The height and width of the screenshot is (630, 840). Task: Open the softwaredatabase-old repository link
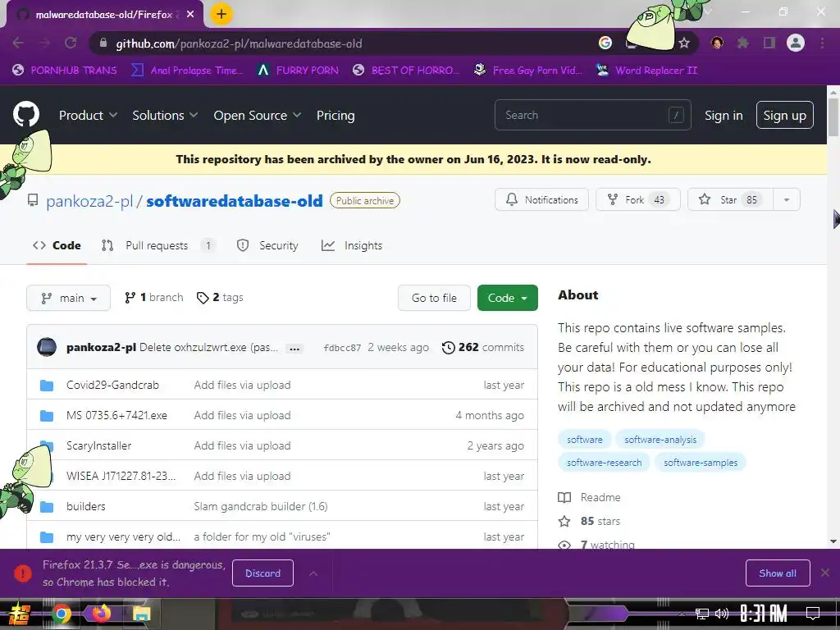pyautogui.click(x=235, y=202)
